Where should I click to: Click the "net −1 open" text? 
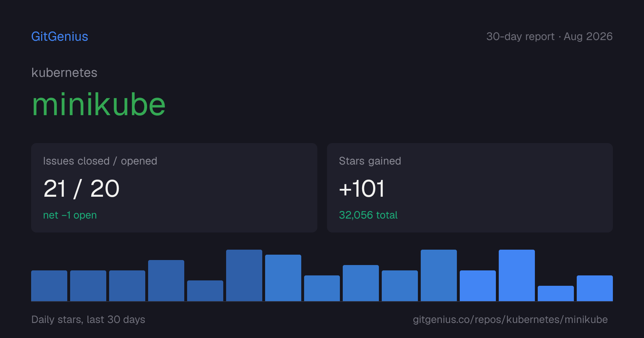pos(70,215)
